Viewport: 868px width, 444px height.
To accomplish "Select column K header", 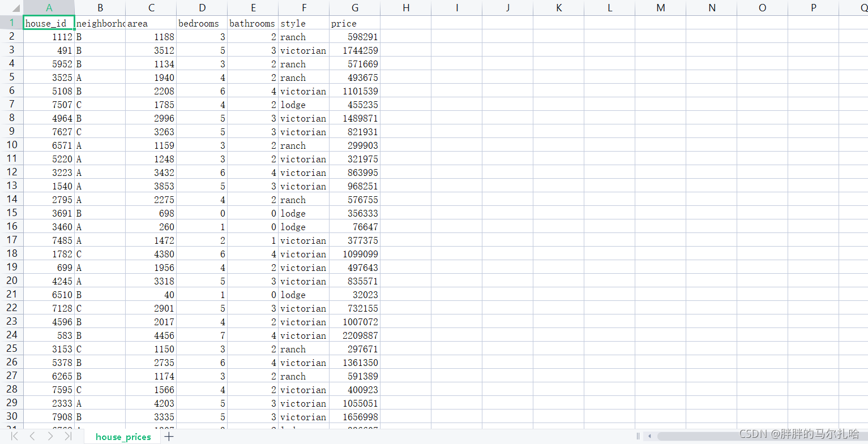I will coord(559,8).
